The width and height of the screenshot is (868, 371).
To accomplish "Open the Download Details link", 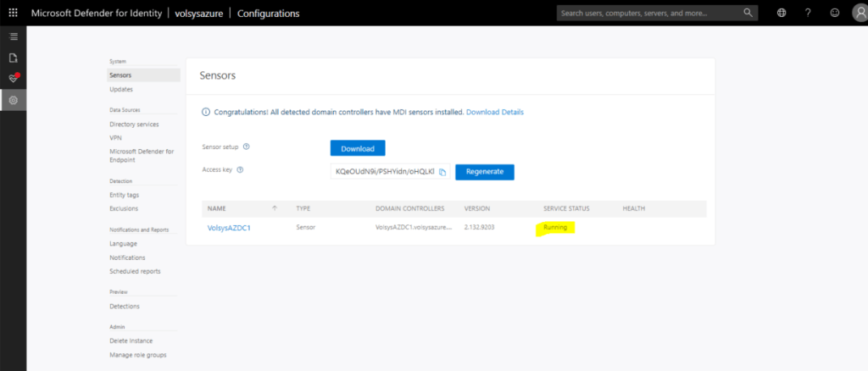I will pyautogui.click(x=494, y=112).
